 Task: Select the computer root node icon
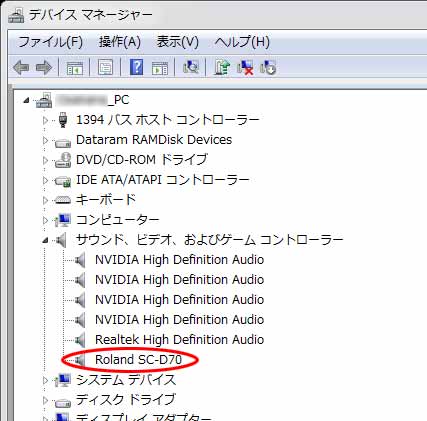click(44, 100)
